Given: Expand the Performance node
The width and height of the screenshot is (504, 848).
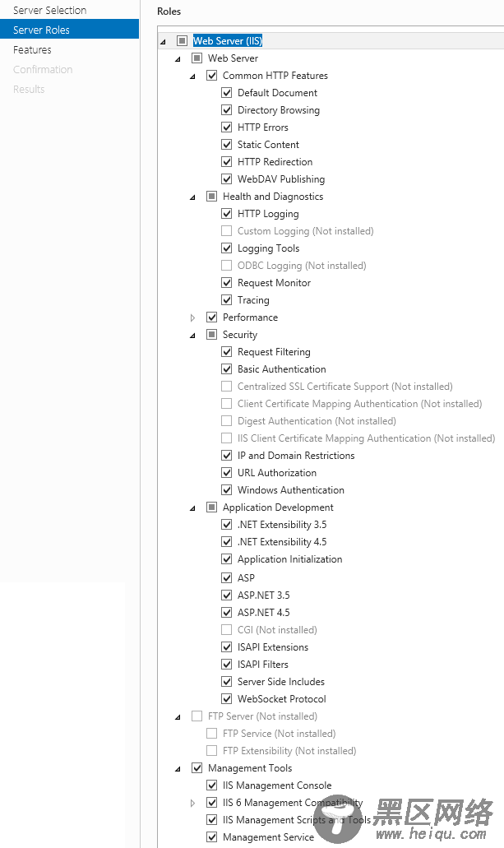Looking at the screenshot, I should click(x=193, y=317).
